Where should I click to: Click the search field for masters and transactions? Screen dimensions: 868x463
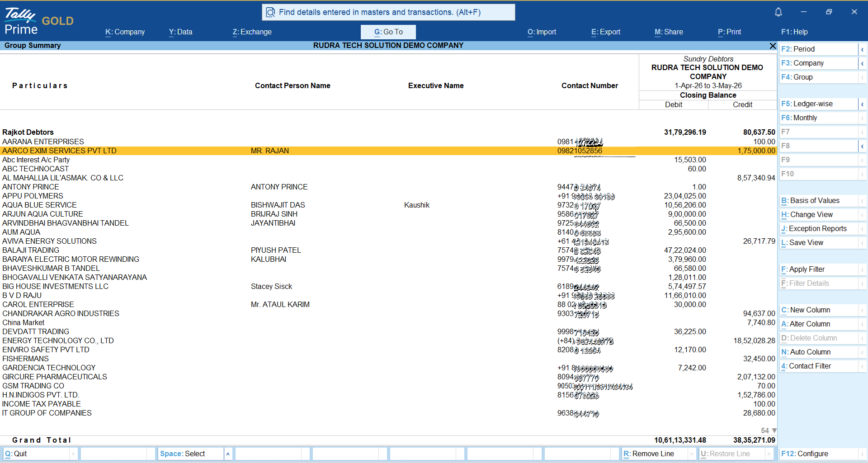[x=388, y=12]
